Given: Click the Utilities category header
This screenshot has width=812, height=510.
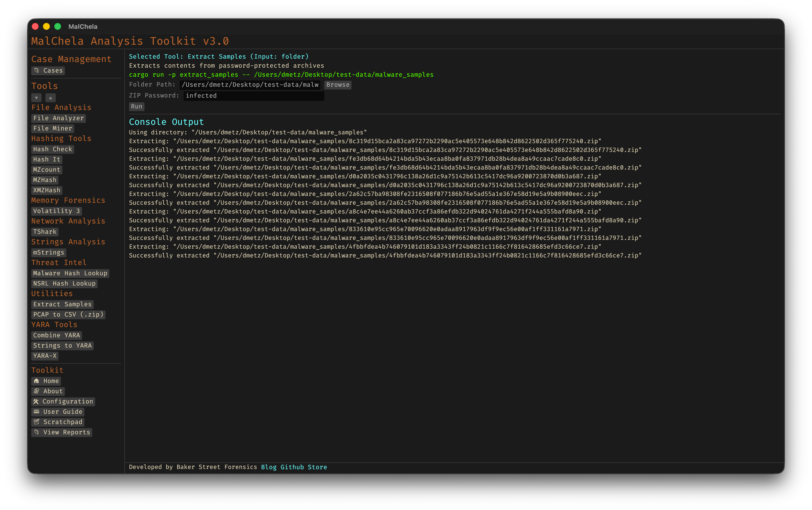Looking at the screenshot, I should tap(52, 294).
